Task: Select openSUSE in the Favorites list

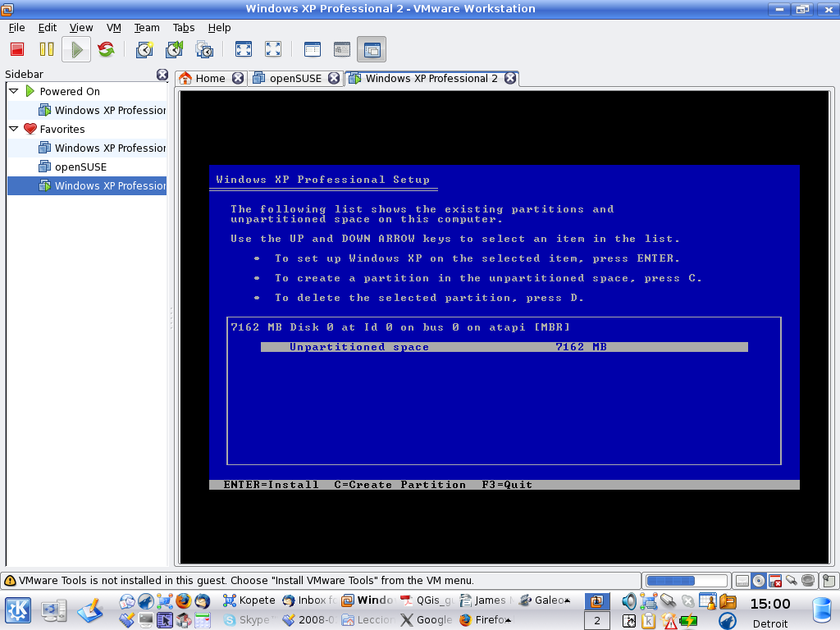Action: tap(80, 167)
